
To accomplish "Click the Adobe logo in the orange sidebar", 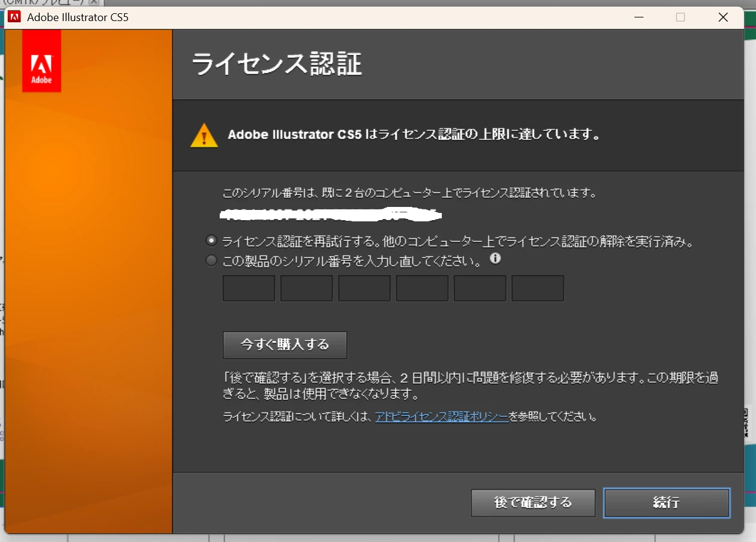I will click(x=42, y=61).
